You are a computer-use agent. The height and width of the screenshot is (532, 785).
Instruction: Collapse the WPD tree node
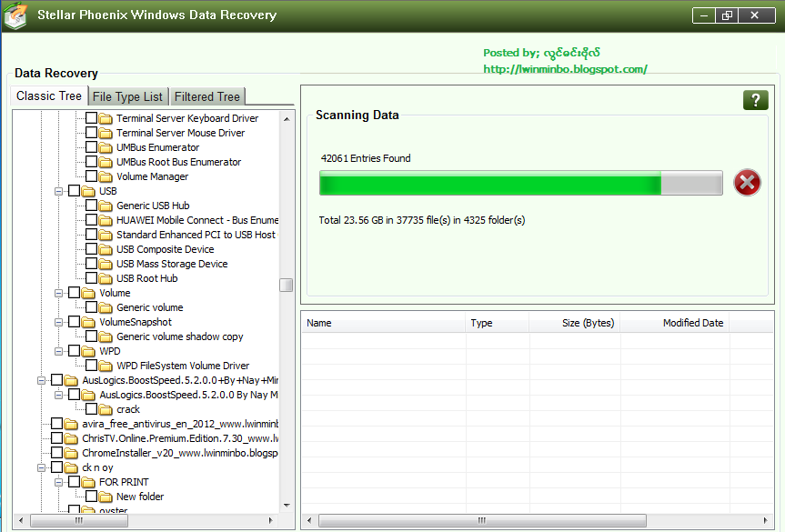click(x=58, y=351)
